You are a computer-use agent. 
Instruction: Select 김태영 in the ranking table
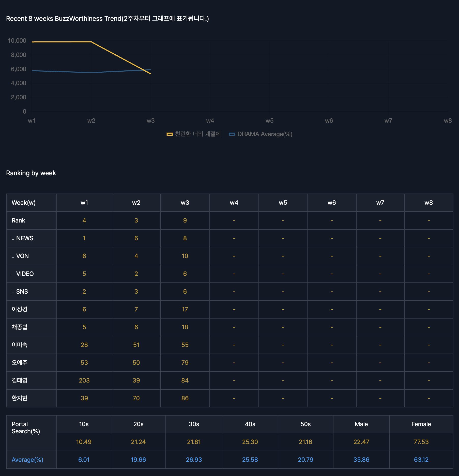(20, 380)
